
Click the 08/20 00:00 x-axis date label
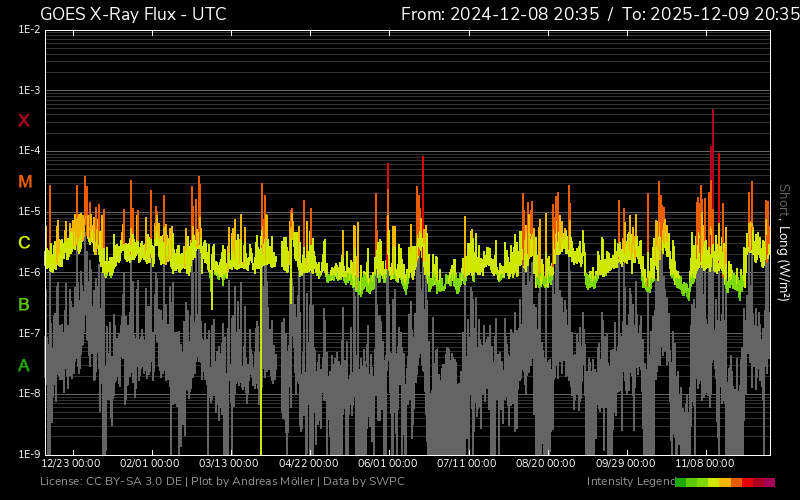[546, 464]
